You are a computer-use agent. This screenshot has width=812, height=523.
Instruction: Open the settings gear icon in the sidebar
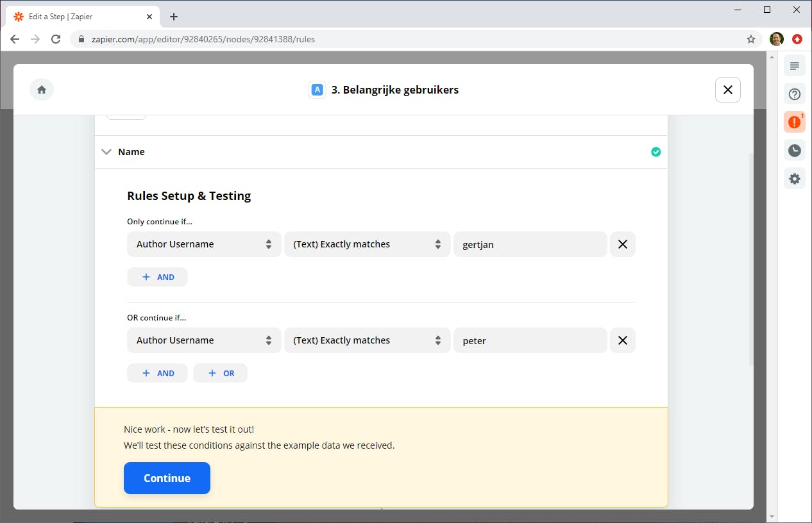(x=795, y=179)
